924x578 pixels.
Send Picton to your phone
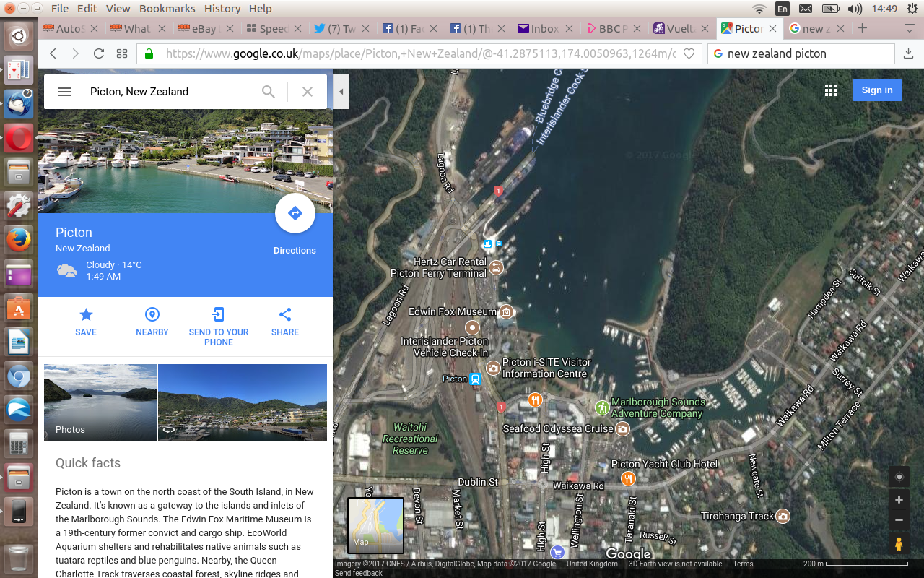[218, 314]
